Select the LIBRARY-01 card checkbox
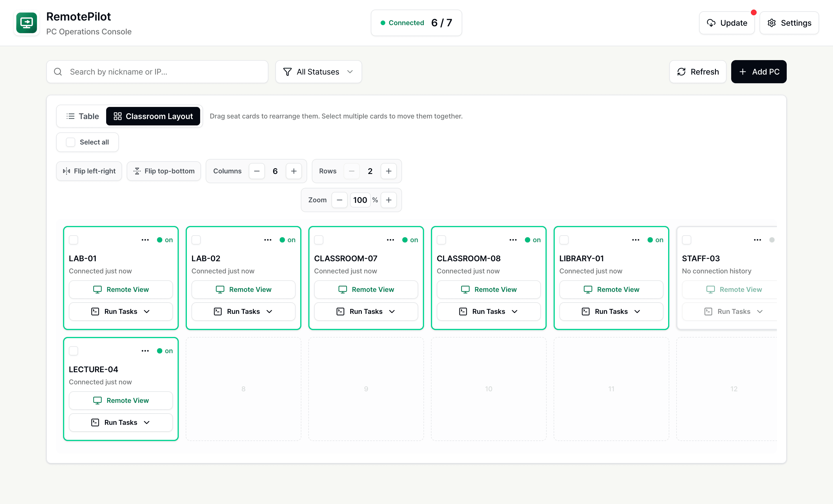The width and height of the screenshot is (833, 504). click(564, 240)
